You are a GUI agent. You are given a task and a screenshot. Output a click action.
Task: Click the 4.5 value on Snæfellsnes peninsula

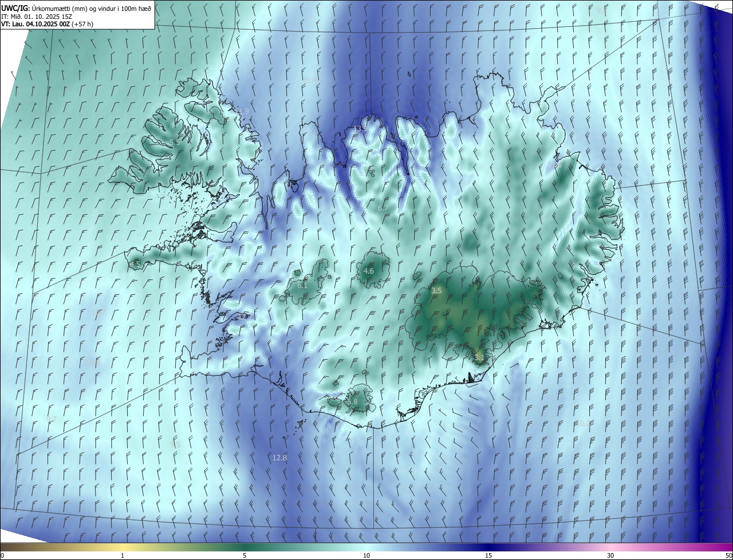click(136, 264)
